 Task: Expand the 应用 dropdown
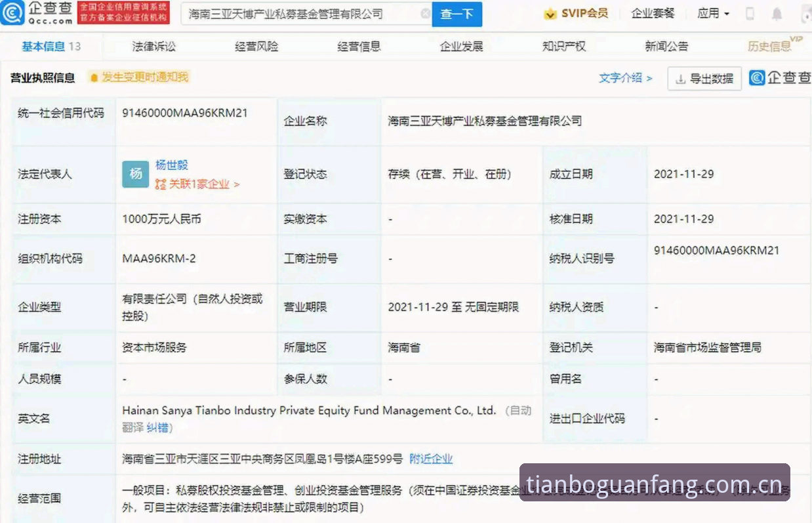pos(713,14)
